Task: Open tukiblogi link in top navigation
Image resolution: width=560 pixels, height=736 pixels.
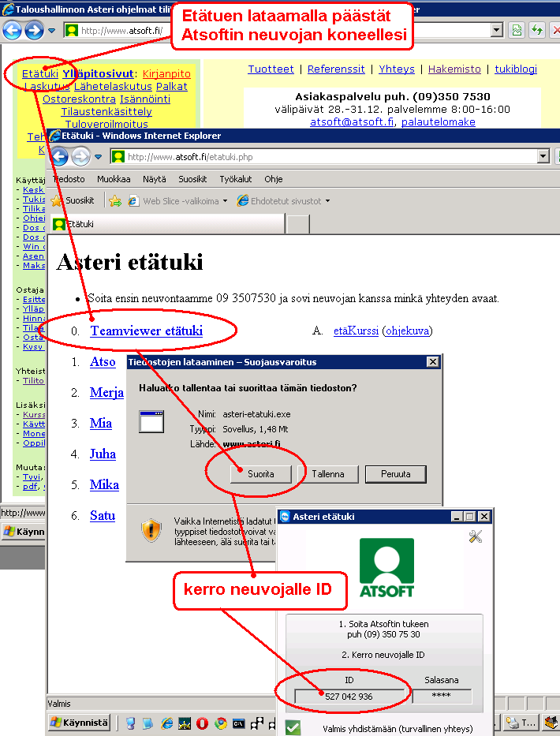Action: coord(516,69)
